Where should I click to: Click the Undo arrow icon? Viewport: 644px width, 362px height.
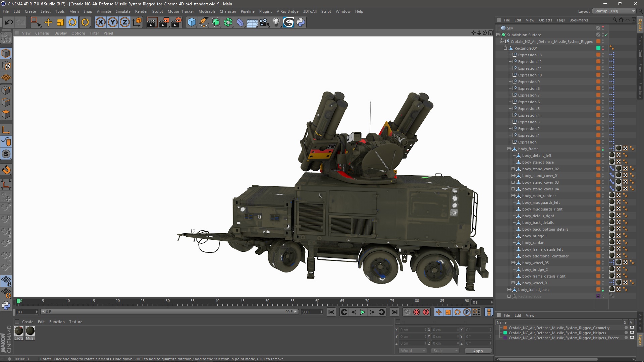(x=9, y=22)
